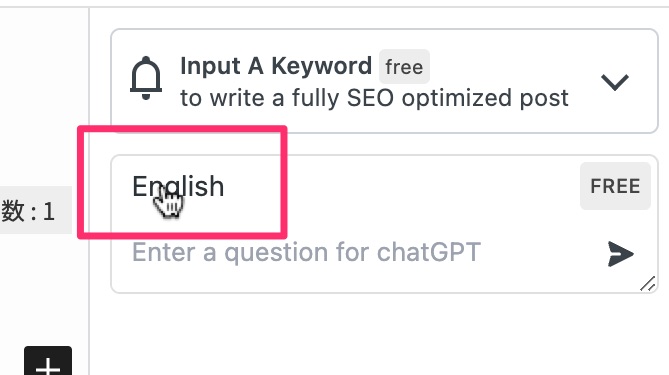
Task: Expand the Input A Keyword chevron
Action: point(615,82)
